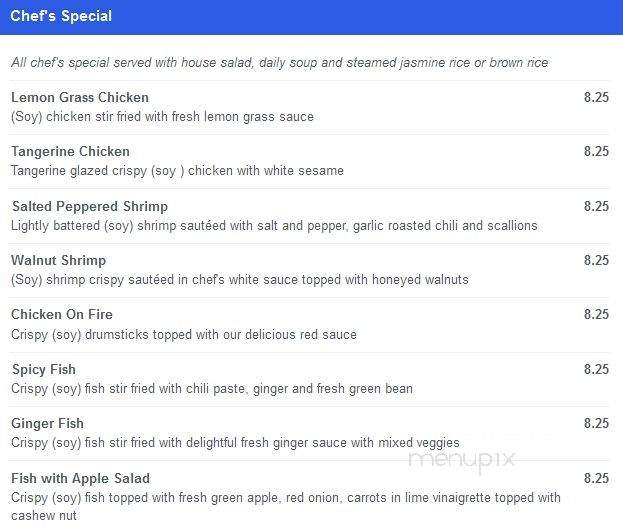
Task: Open the Fish with Apple Salad item
Action: [81, 478]
